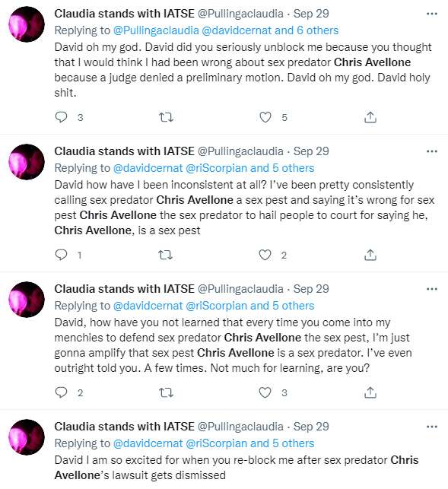Share the second tweet via share icon
The width and height of the screenshot is (448, 489).
coord(370,255)
